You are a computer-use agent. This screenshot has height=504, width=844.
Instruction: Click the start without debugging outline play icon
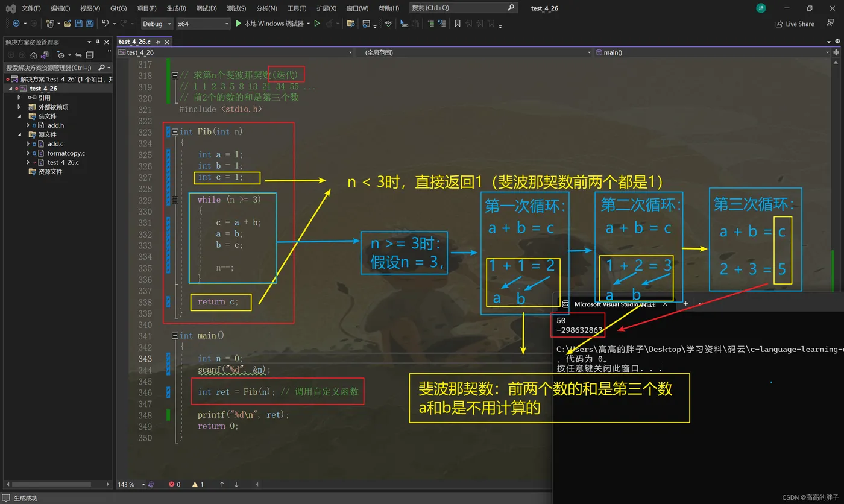tap(317, 24)
